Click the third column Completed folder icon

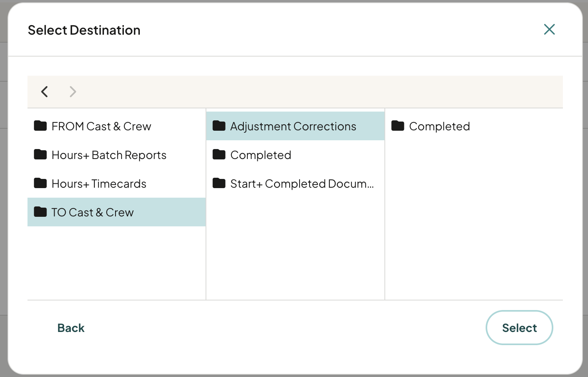click(x=398, y=126)
